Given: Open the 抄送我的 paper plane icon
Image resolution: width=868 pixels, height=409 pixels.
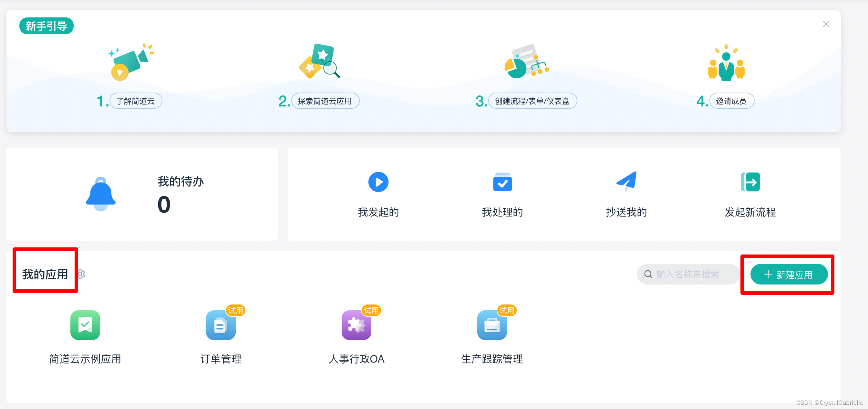Looking at the screenshot, I should click(626, 182).
